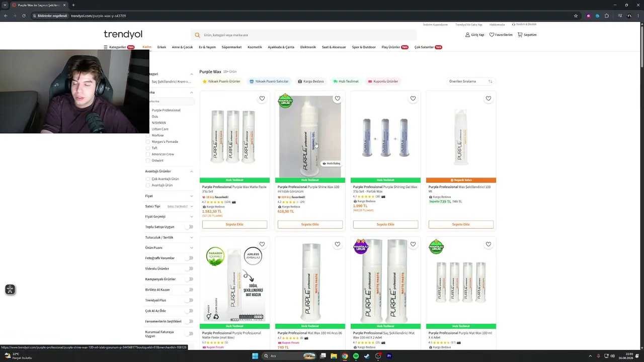The height and width of the screenshot is (362, 644).
Task: Filter by Yüksek Puanlı Ürünler chip
Action: coord(221,81)
